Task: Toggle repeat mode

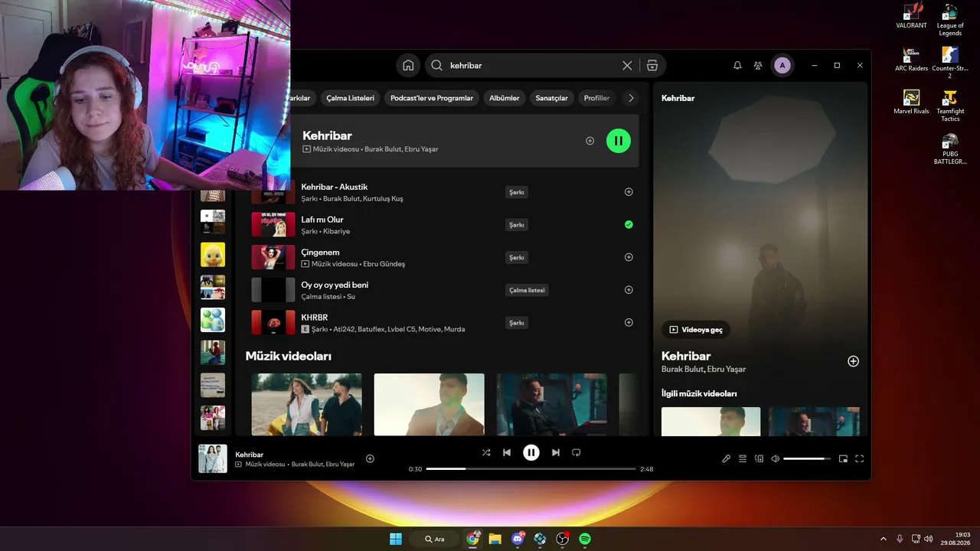Action: tap(577, 452)
